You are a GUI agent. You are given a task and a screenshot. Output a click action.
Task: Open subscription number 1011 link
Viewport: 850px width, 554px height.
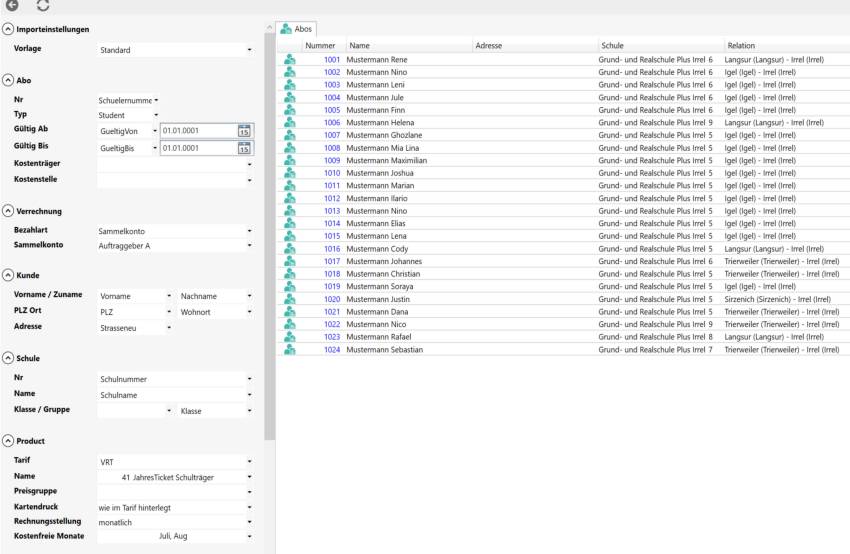[332, 185]
